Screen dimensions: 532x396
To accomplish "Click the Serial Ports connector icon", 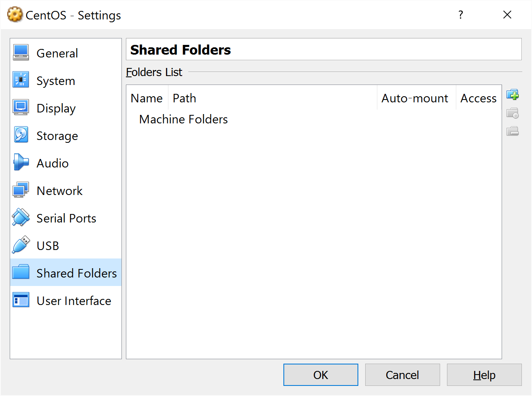I will 21,218.
